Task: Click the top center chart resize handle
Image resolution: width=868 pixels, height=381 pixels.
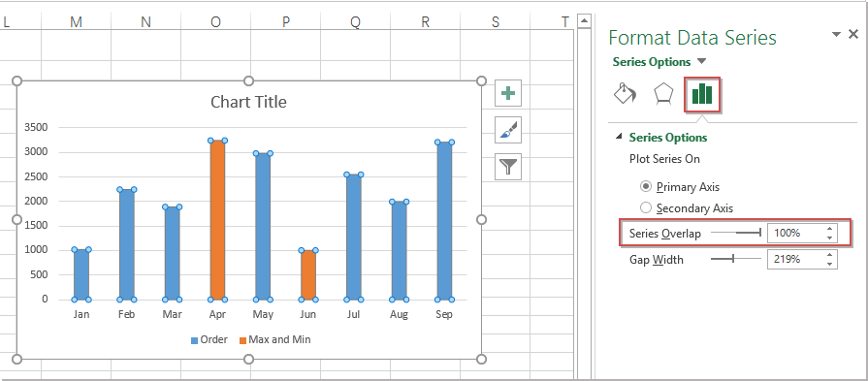Action: (248, 81)
